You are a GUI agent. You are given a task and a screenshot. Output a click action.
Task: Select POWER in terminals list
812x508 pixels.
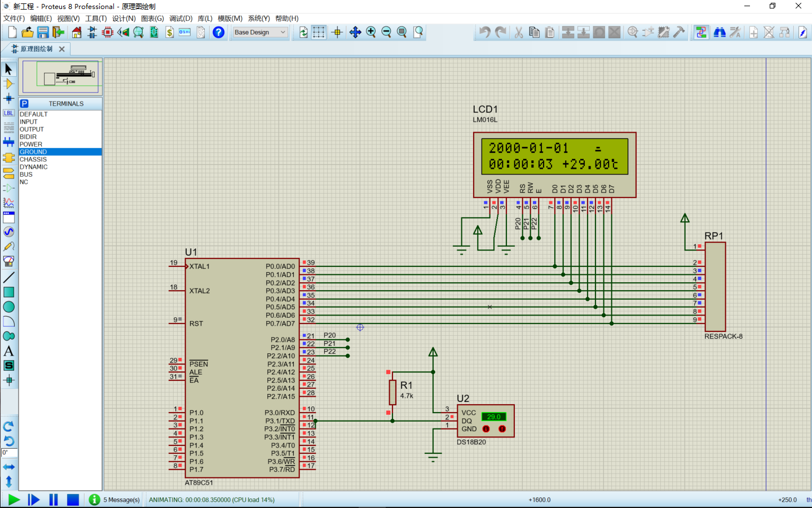60,144
